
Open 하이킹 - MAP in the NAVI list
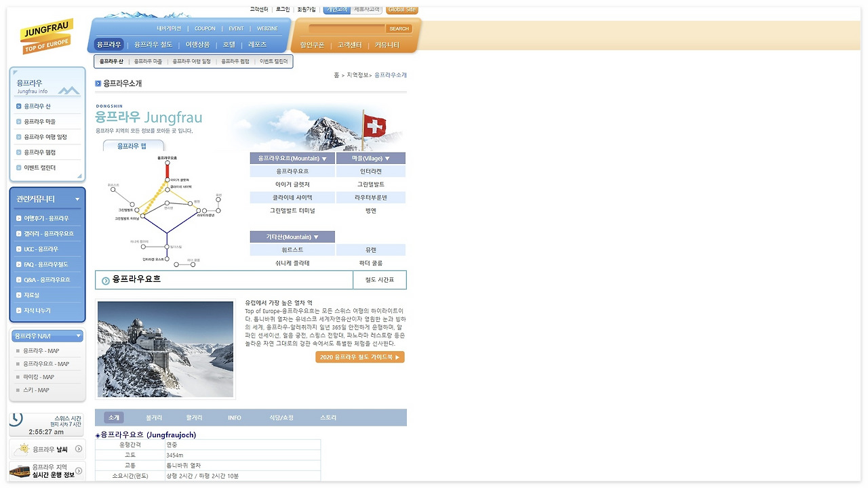[39, 377]
